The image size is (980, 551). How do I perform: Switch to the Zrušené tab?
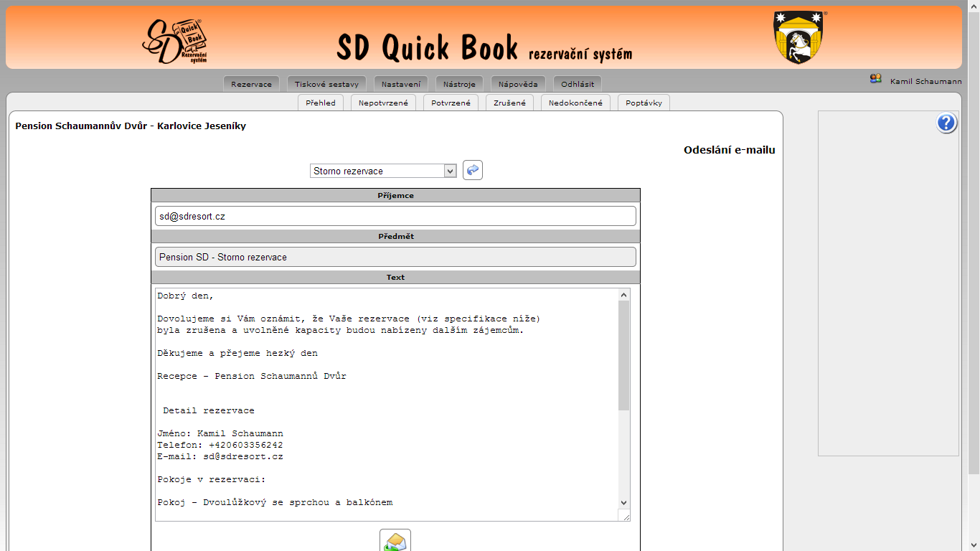click(509, 103)
